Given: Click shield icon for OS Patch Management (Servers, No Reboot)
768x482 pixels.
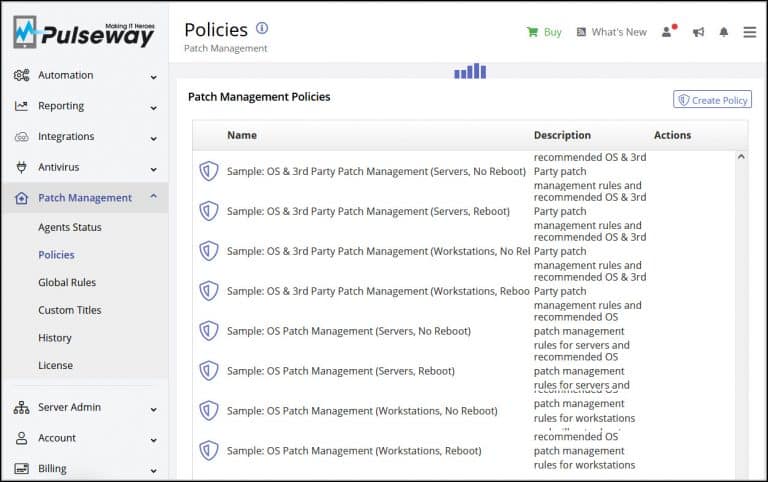Looking at the screenshot, I should pyautogui.click(x=209, y=331).
